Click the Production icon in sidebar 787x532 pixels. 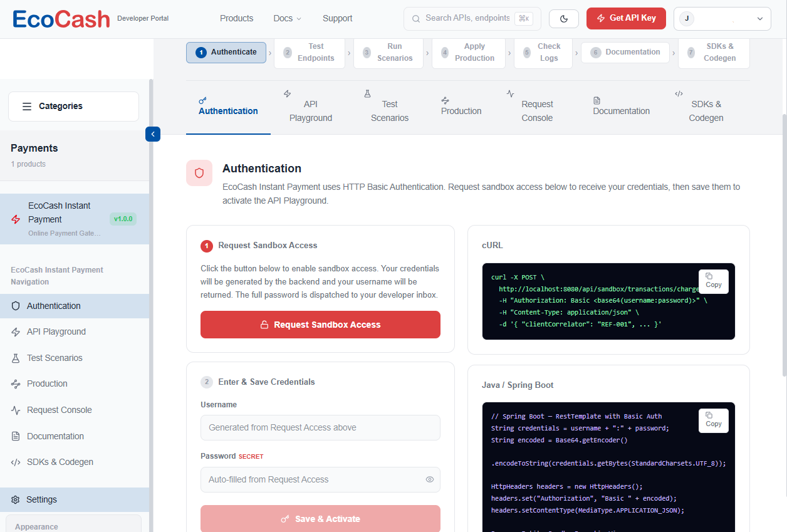[16, 384]
